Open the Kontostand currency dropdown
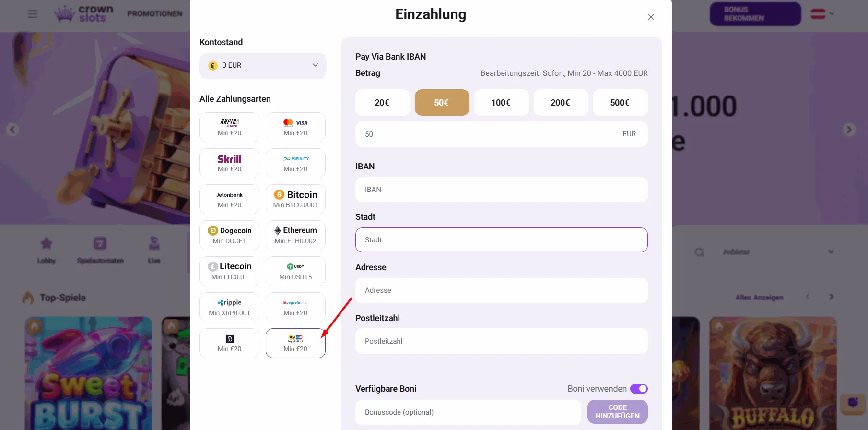The height and width of the screenshot is (430, 868). pos(263,66)
